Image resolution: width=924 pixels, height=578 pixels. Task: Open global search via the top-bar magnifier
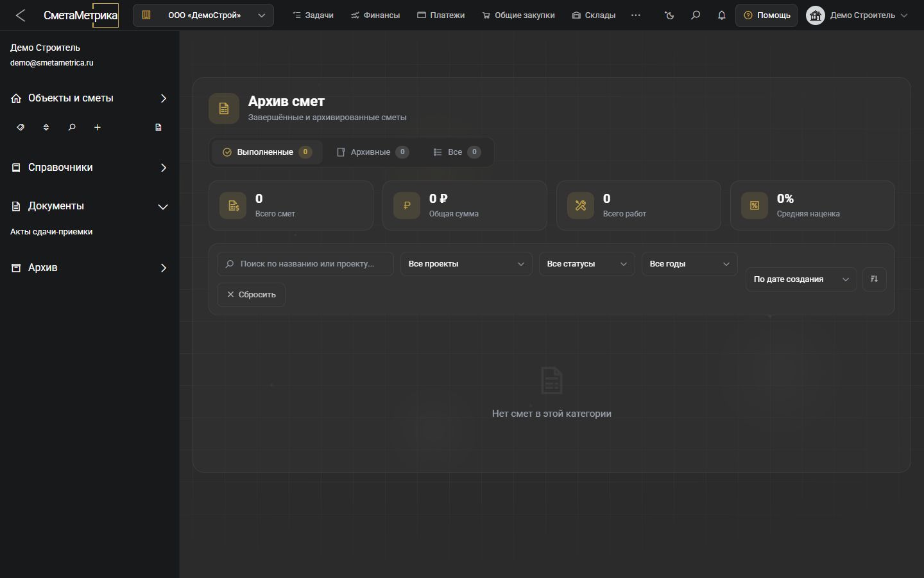click(x=696, y=15)
